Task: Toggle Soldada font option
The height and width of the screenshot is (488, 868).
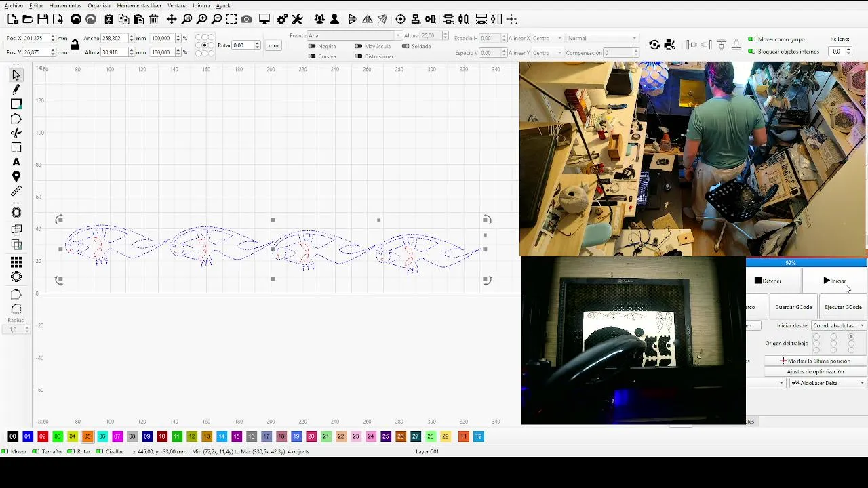Action: pyautogui.click(x=406, y=46)
